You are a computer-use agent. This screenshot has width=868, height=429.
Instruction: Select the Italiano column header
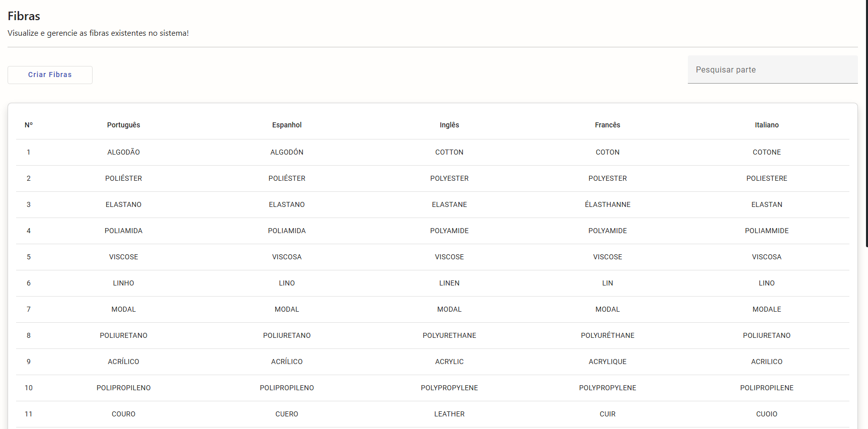tap(766, 125)
